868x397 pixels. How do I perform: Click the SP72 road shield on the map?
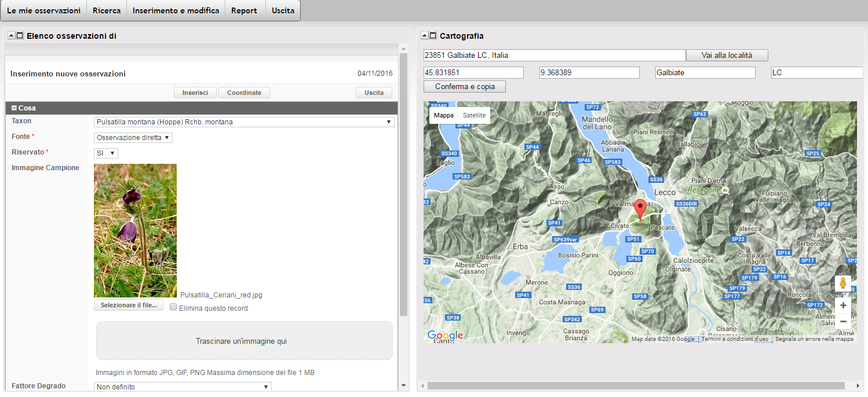click(x=592, y=107)
